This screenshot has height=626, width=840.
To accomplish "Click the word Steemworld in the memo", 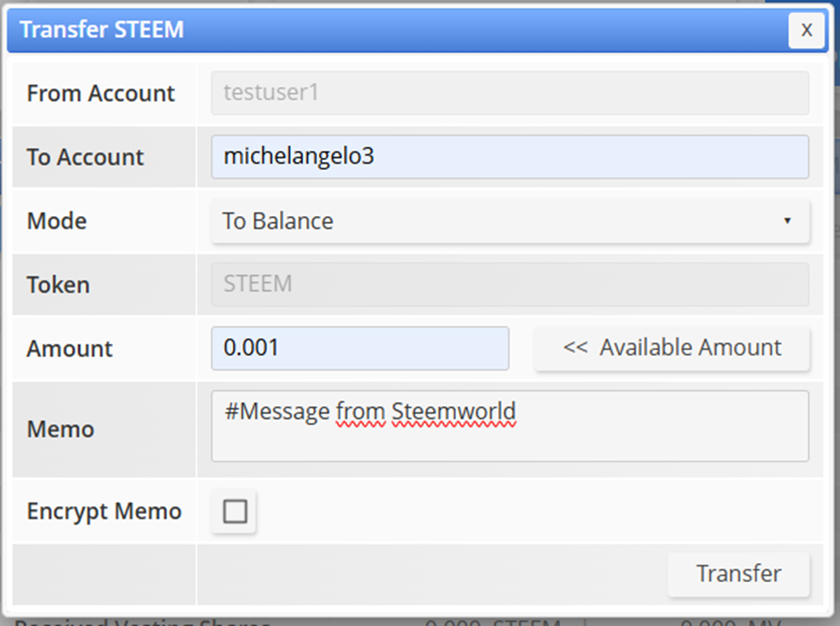I will click(x=453, y=412).
